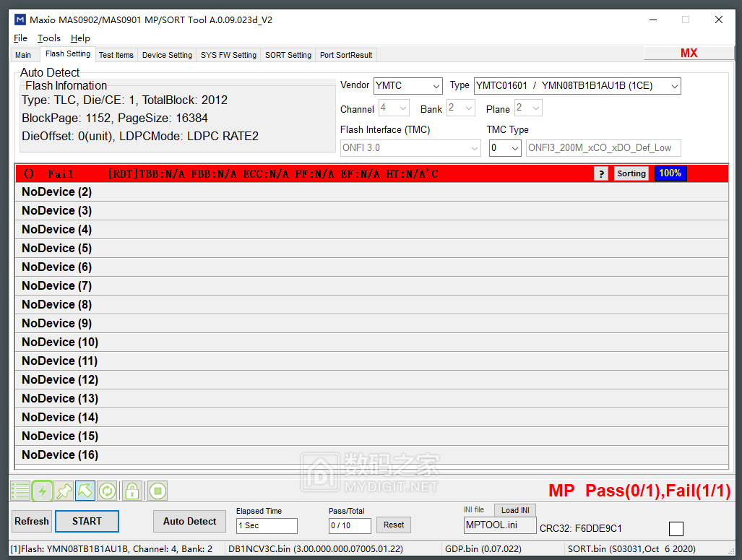Click the green stop square icon

click(x=158, y=491)
